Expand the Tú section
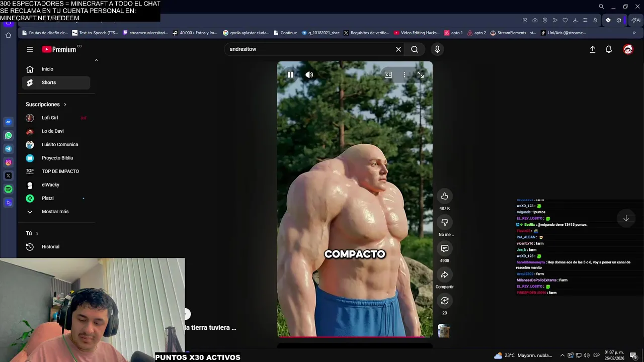 click(32, 233)
